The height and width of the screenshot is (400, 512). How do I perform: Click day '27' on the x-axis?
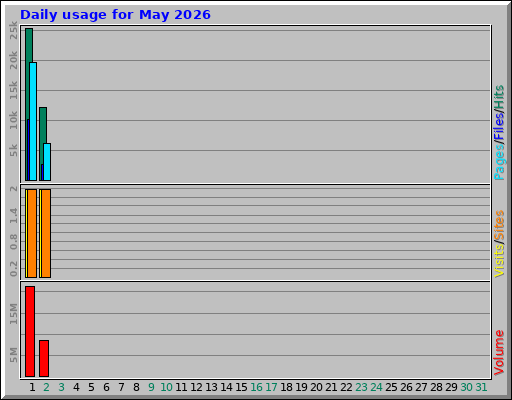click(421, 387)
